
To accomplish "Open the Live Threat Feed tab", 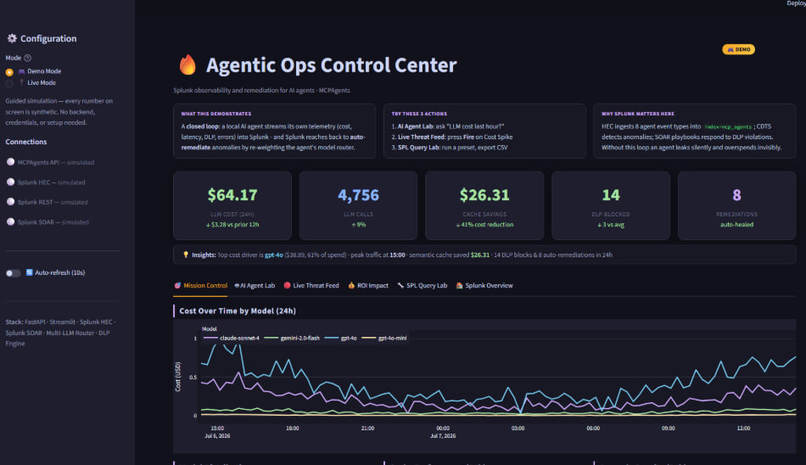I will pos(311,285).
